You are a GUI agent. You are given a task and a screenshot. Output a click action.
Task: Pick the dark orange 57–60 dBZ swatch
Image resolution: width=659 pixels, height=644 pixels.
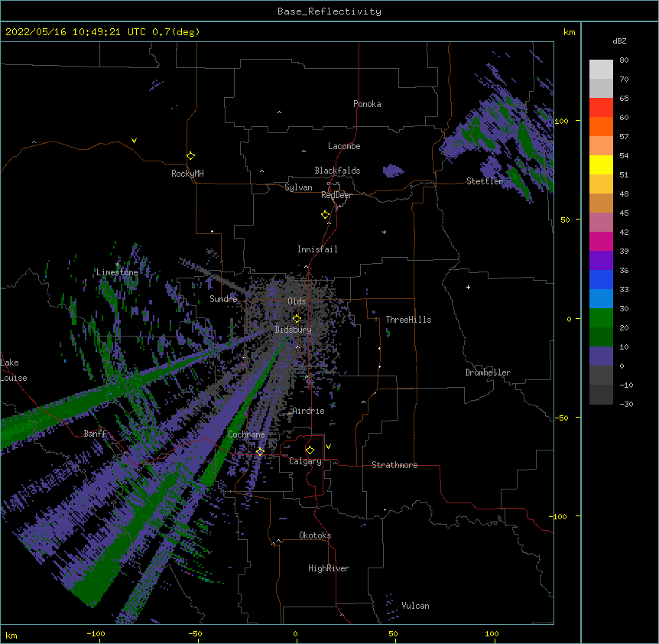pos(601,126)
